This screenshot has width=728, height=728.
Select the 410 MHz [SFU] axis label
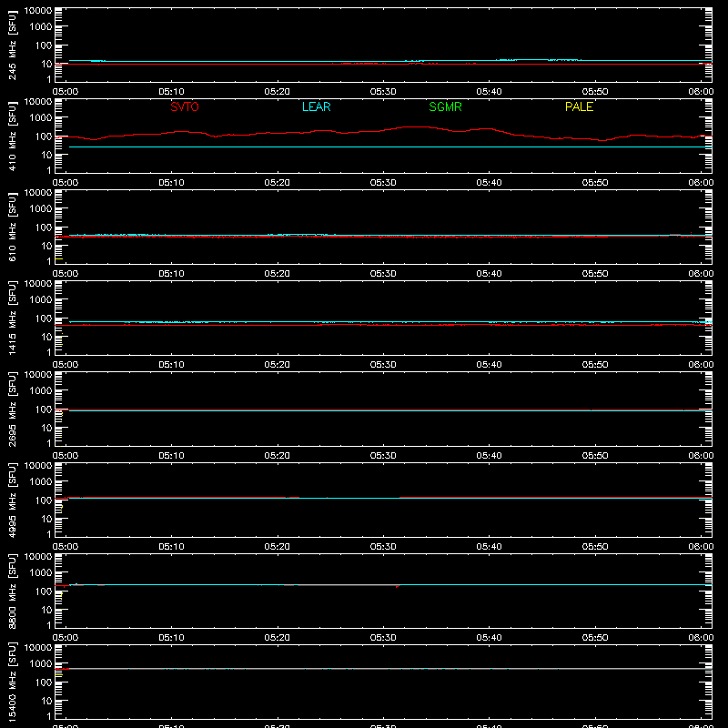click(13, 136)
